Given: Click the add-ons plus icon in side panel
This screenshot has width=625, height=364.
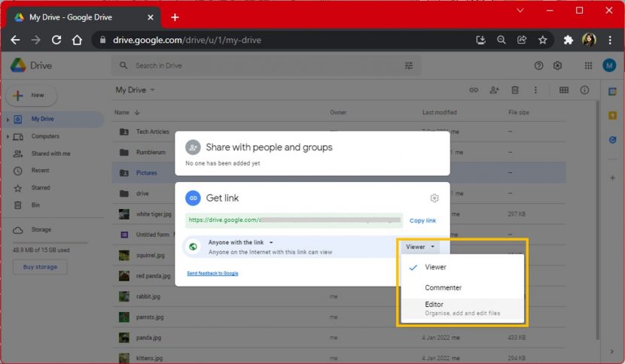Looking at the screenshot, I should click(x=613, y=178).
